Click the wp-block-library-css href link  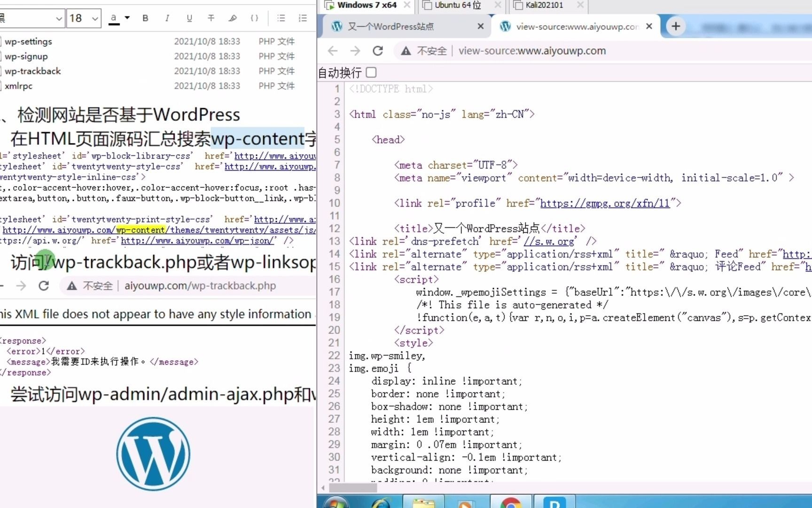(x=275, y=156)
